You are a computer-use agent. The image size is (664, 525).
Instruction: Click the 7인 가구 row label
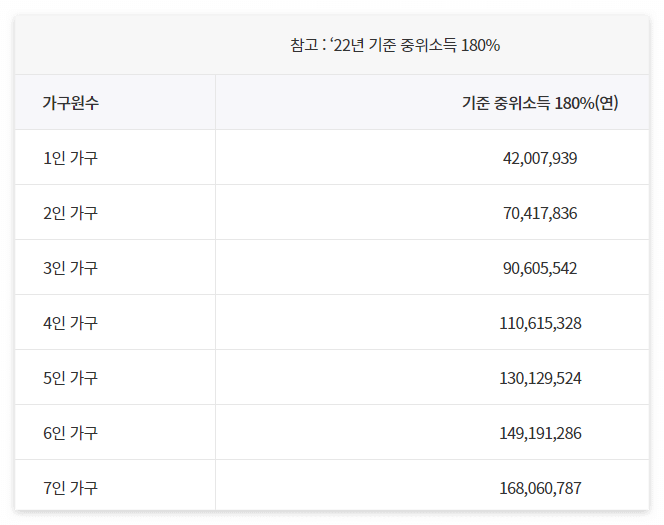click(70, 488)
